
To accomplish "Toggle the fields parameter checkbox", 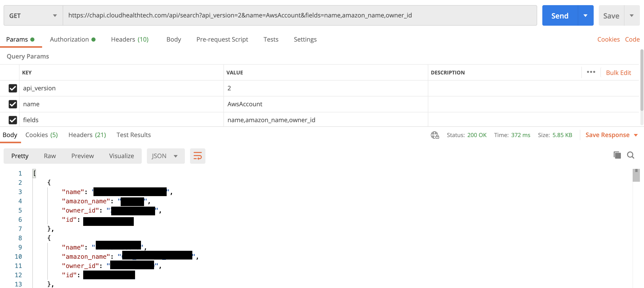I will (x=13, y=120).
